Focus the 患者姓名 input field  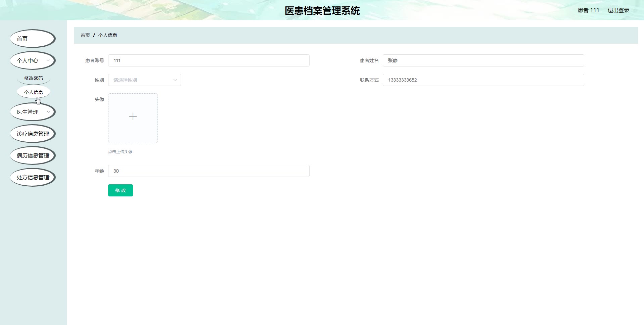484,60
